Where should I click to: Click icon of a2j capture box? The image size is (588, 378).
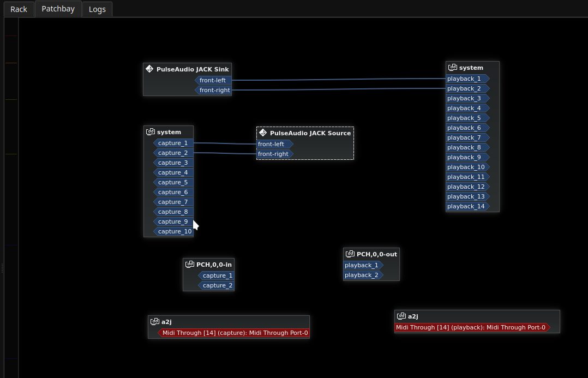[x=155, y=321]
